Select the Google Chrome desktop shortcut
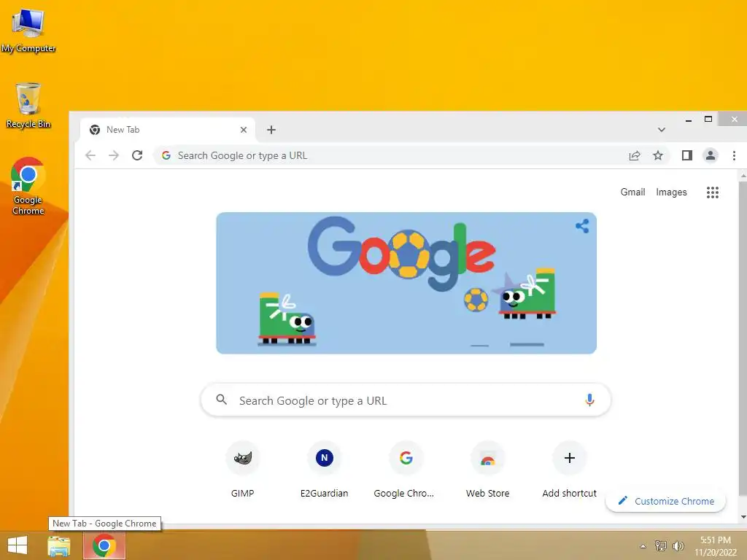Viewport: 747px width, 560px height. pyautogui.click(x=28, y=186)
